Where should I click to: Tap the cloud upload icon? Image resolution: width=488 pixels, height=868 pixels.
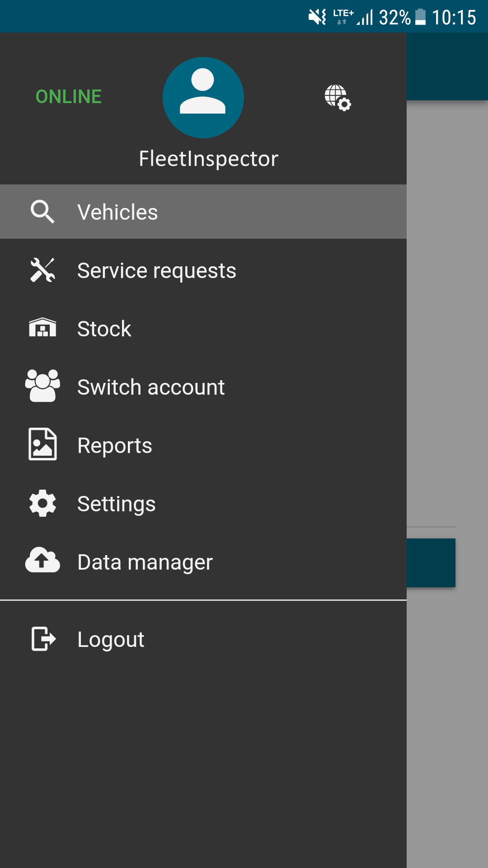pos(42,560)
